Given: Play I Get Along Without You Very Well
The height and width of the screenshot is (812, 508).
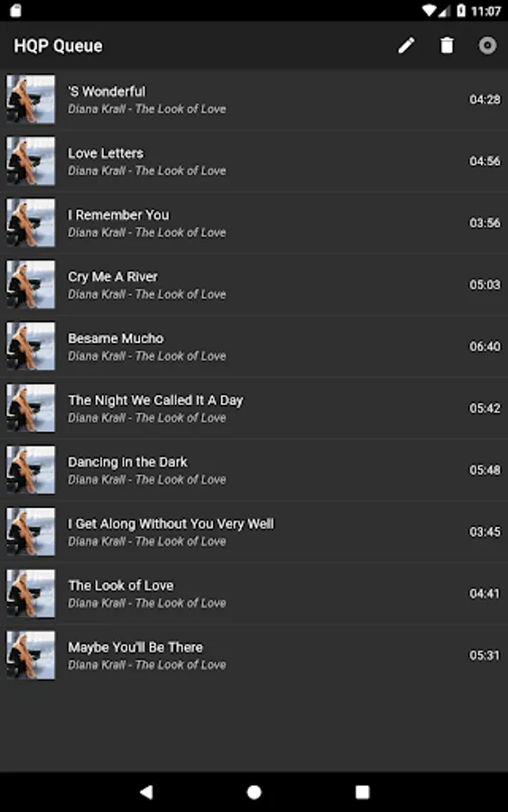Looking at the screenshot, I should (254, 531).
